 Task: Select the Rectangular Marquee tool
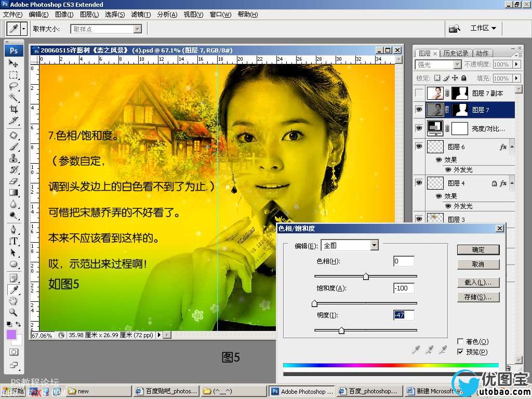(13, 75)
